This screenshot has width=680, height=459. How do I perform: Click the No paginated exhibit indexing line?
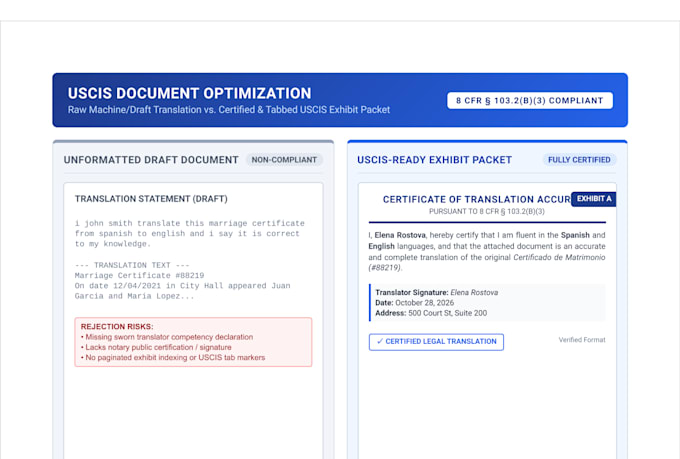(173, 357)
